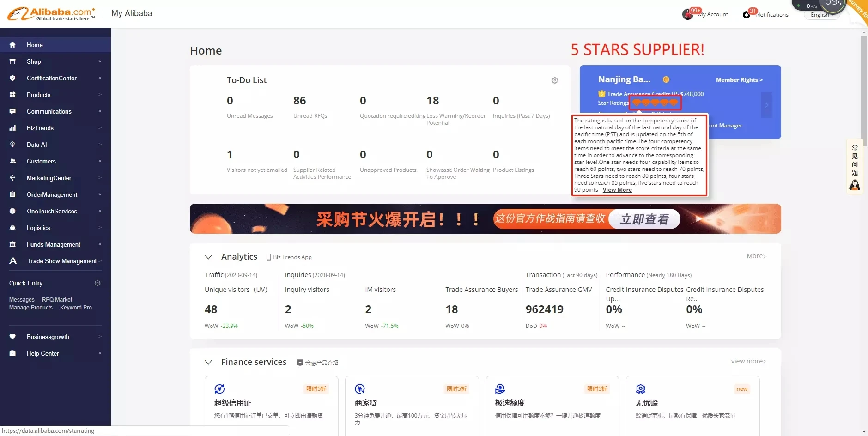Open the English language dropdown
Viewport: 868px width, 436px height.
coord(822,15)
